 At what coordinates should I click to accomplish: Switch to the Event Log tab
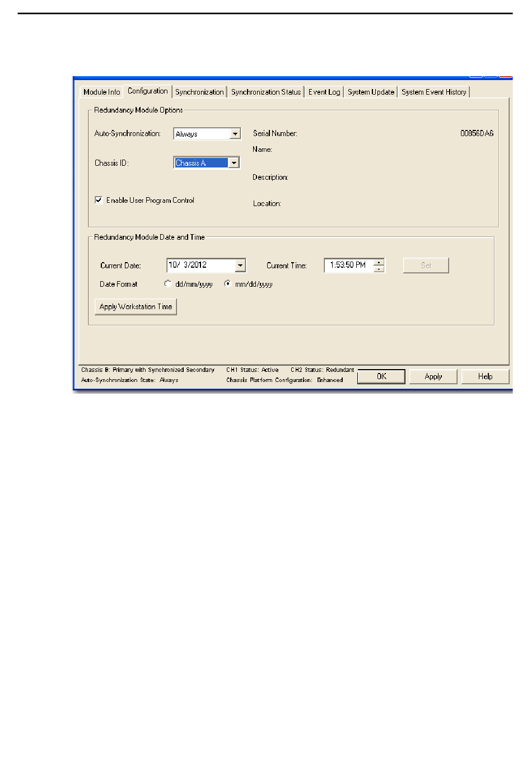coord(324,92)
